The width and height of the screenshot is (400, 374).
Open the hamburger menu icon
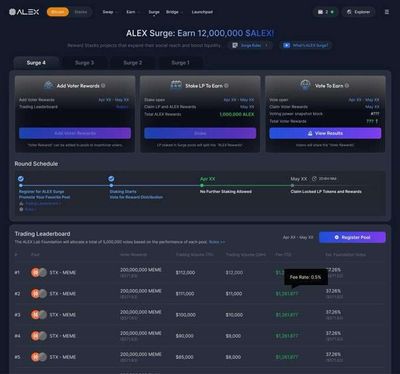click(387, 12)
